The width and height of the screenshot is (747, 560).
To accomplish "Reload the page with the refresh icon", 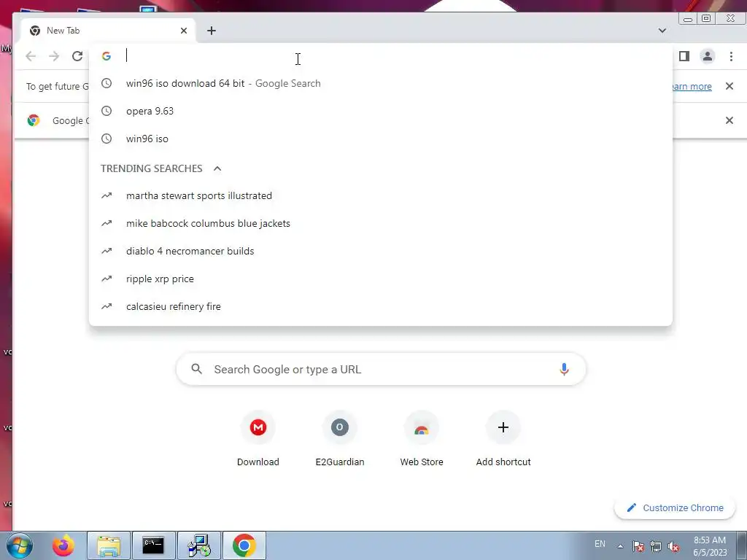I will click(x=77, y=56).
